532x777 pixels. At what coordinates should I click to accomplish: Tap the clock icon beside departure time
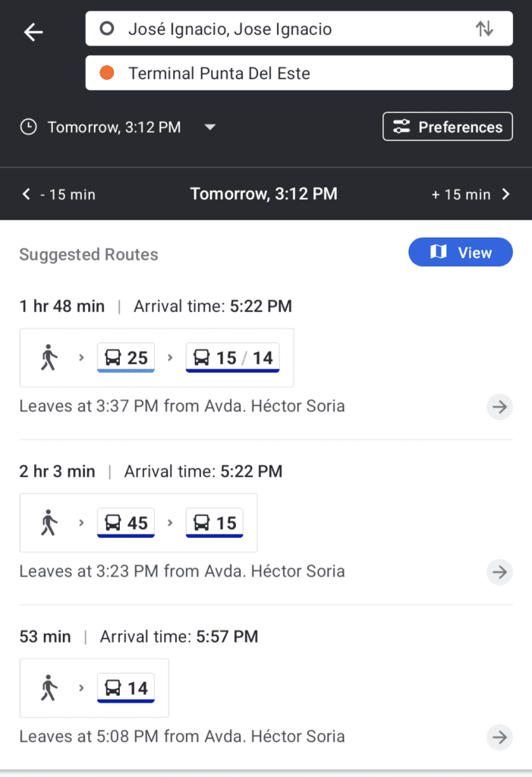pos(28,127)
